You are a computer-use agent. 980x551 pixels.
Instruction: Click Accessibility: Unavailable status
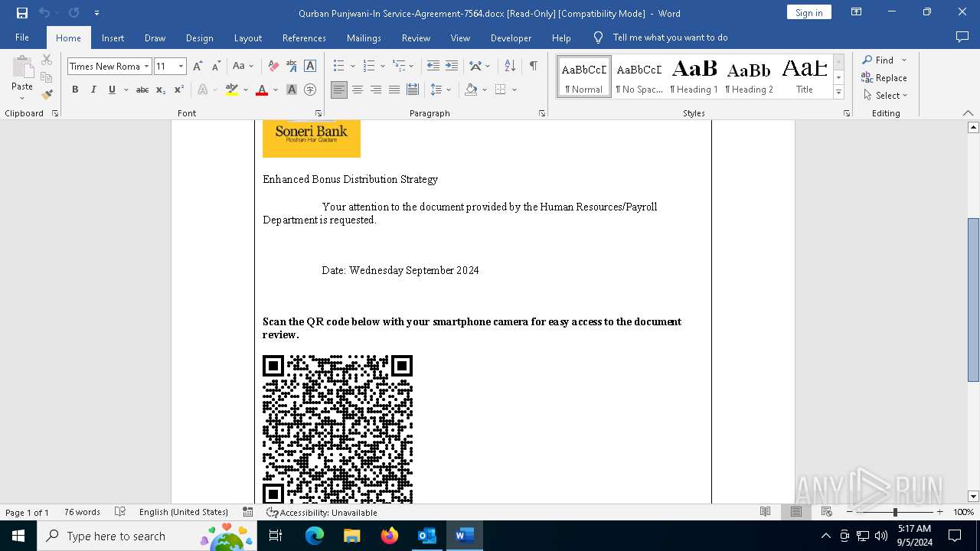[x=322, y=512]
